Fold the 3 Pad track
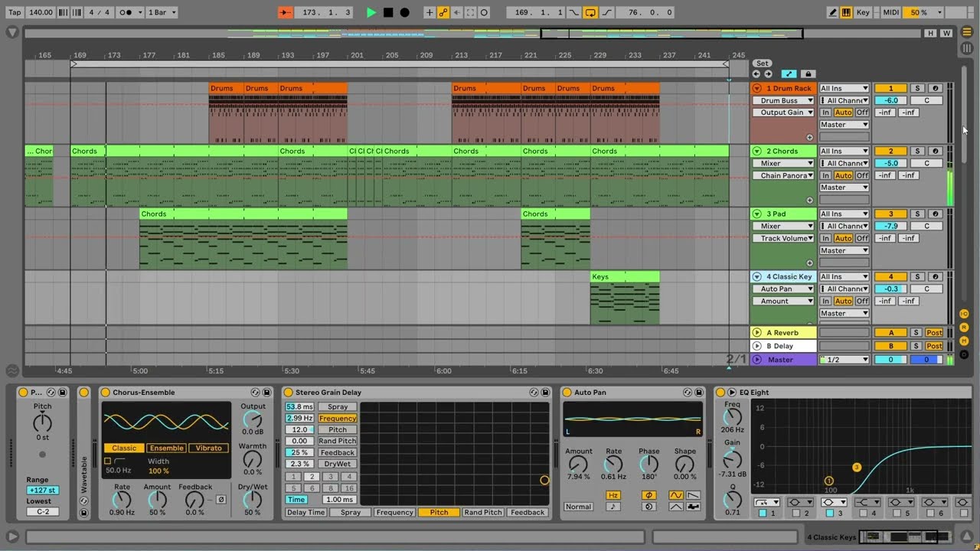This screenshot has width=980, height=551. pyautogui.click(x=757, y=214)
